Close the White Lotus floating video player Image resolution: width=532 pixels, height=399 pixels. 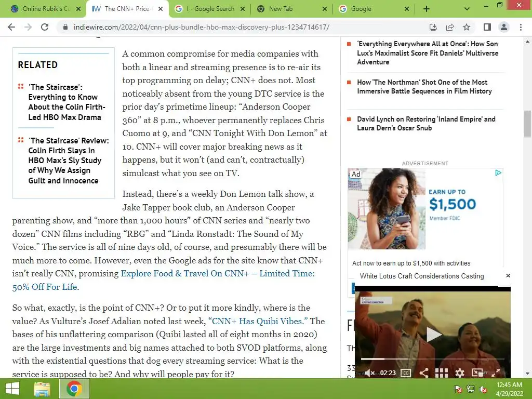tap(508, 276)
